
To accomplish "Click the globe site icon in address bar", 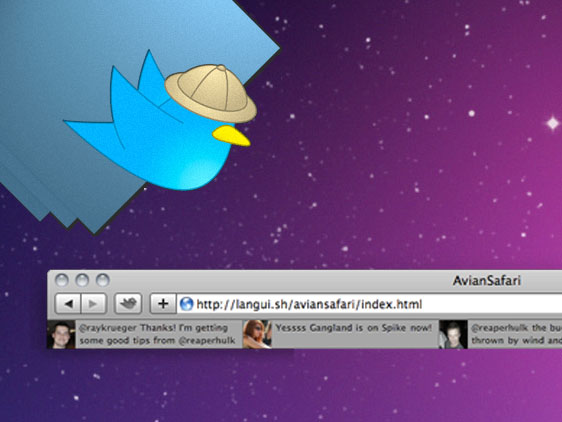I will 186,304.
